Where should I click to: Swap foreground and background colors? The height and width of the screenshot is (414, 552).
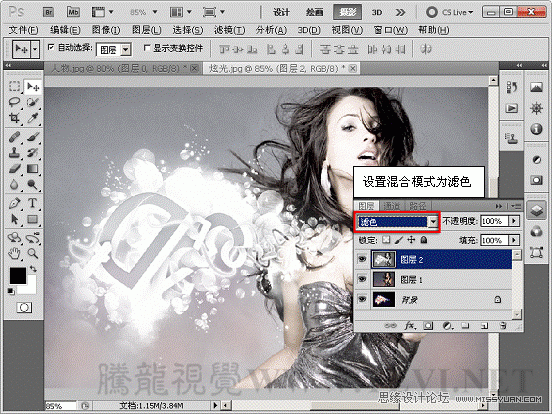point(33,269)
